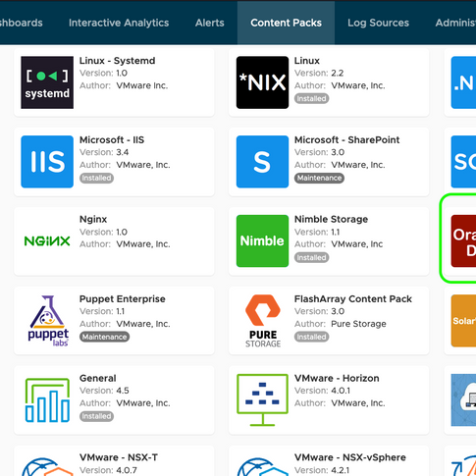Go to the Alerts tab
This screenshot has width=476, height=476.
(x=210, y=23)
